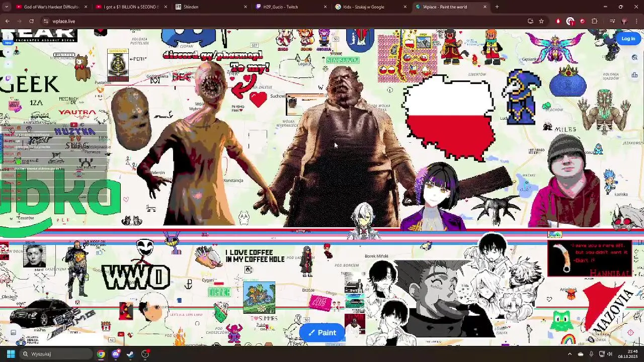The height and width of the screenshot is (362, 644).
Task: Click the microphone tray icon
Action: pyautogui.click(x=591, y=354)
